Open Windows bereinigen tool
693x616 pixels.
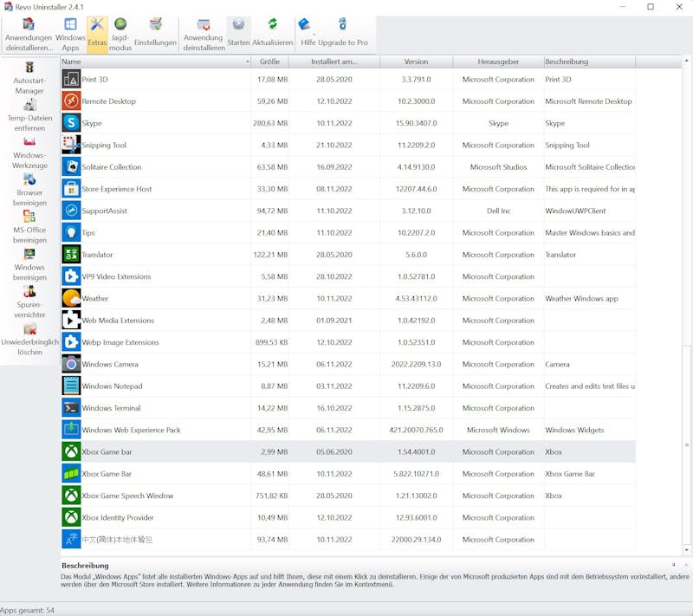(29, 265)
